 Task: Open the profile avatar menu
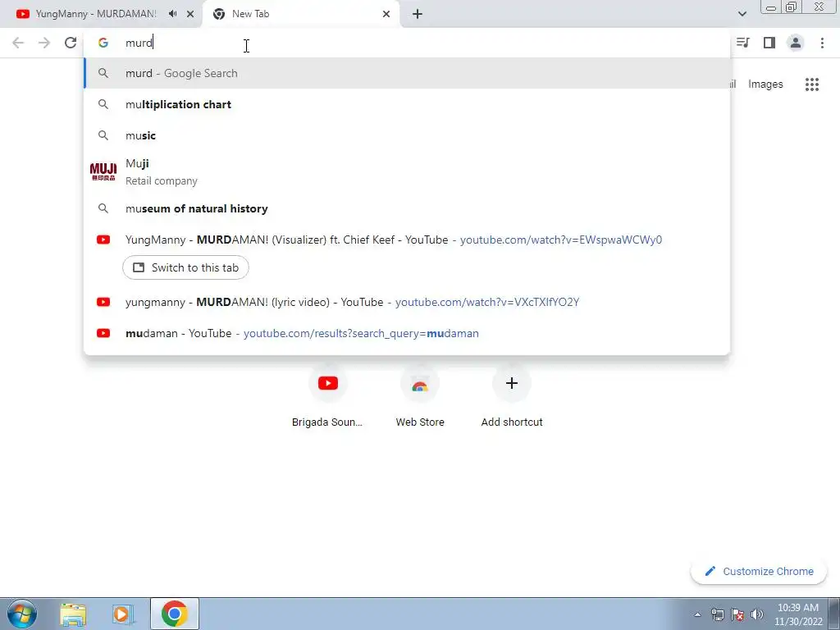796,43
